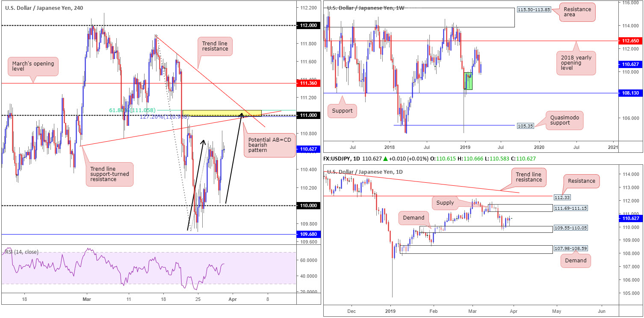The width and height of the screenshot is (644, 318).
Task: Click the green highlighted candle box on the weekly chart
Action: (468, 81)
